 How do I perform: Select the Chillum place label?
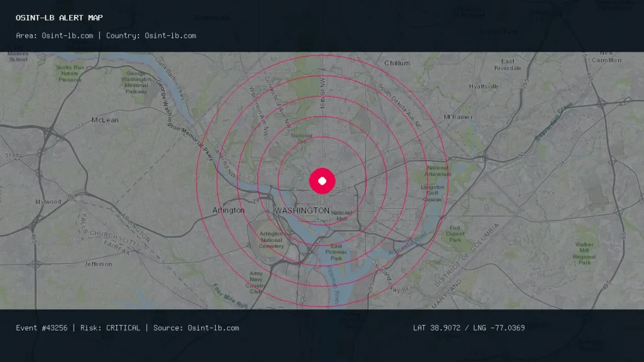click(397, 63)
